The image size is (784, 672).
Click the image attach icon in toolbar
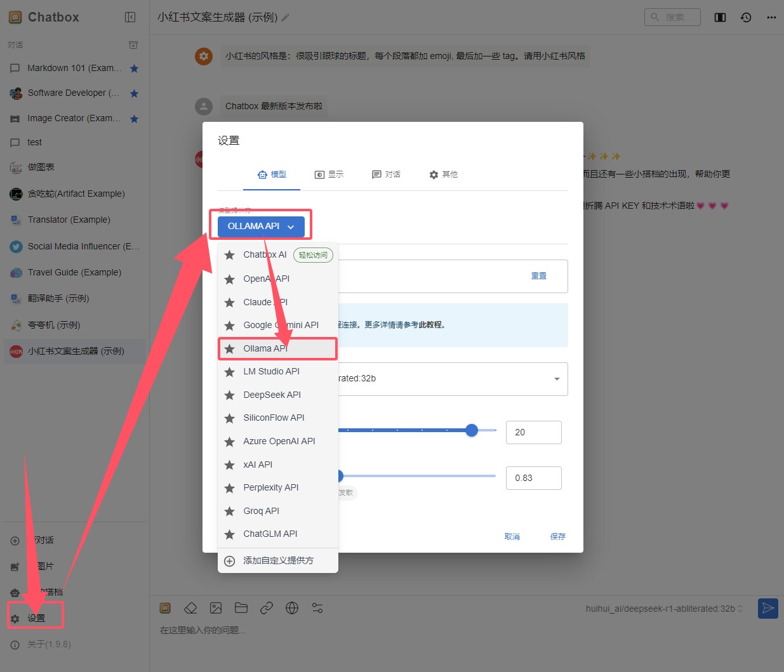point(216,608)
